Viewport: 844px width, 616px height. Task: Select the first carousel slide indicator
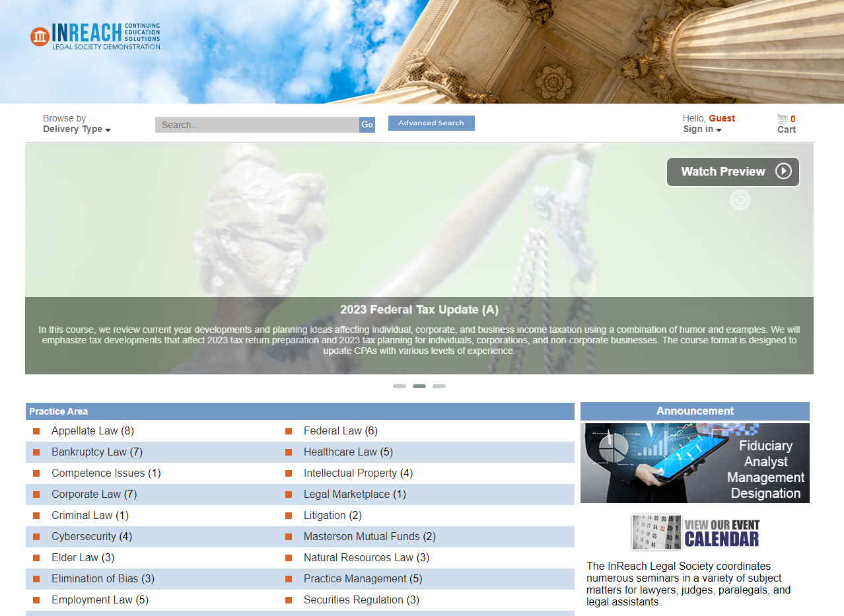[x=400, y=386]
